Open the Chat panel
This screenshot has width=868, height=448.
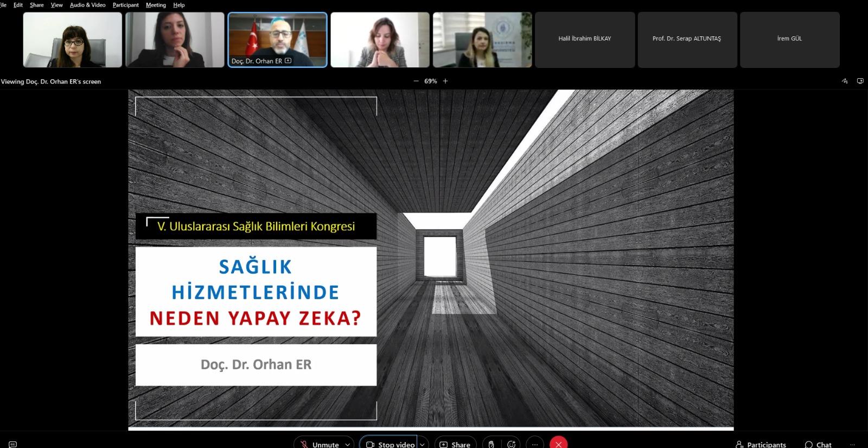(x=818, y=444)
